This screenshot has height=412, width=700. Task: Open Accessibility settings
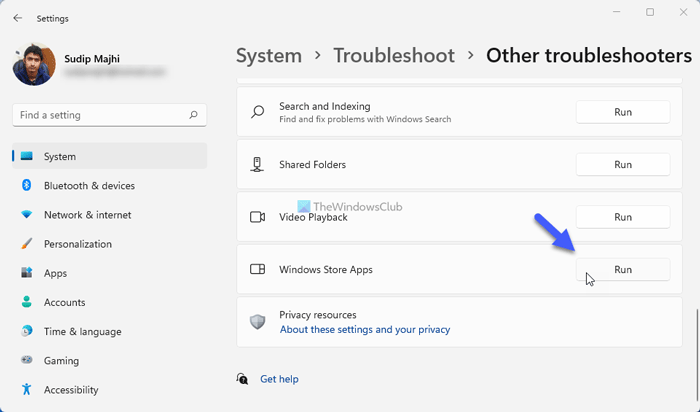pyautogui.click(x=71, y=390)
